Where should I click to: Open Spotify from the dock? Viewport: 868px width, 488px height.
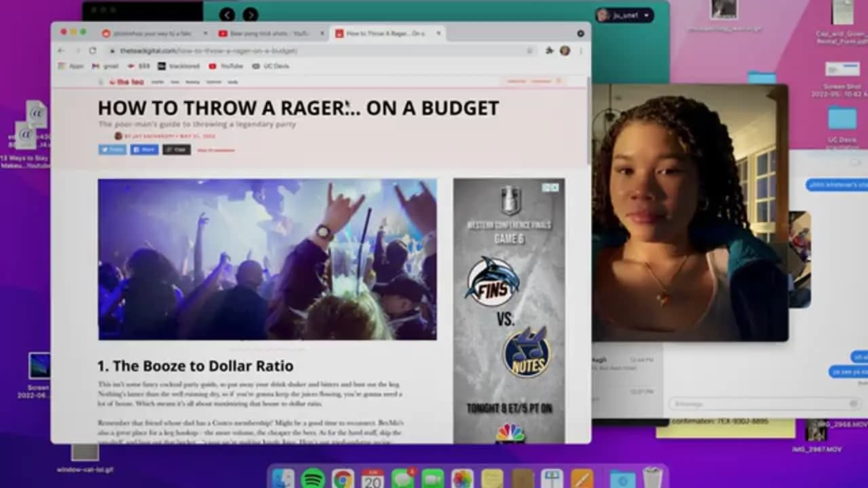pyautogui.click(x=313, y=479)
